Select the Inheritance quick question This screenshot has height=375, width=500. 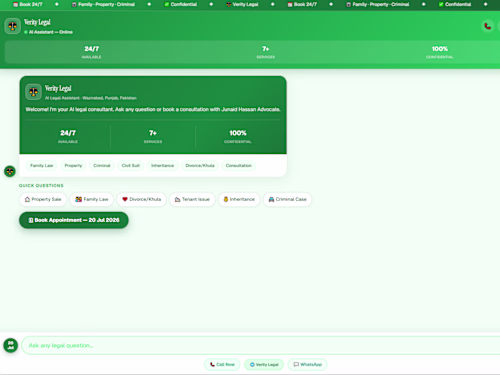click(239, 199)
